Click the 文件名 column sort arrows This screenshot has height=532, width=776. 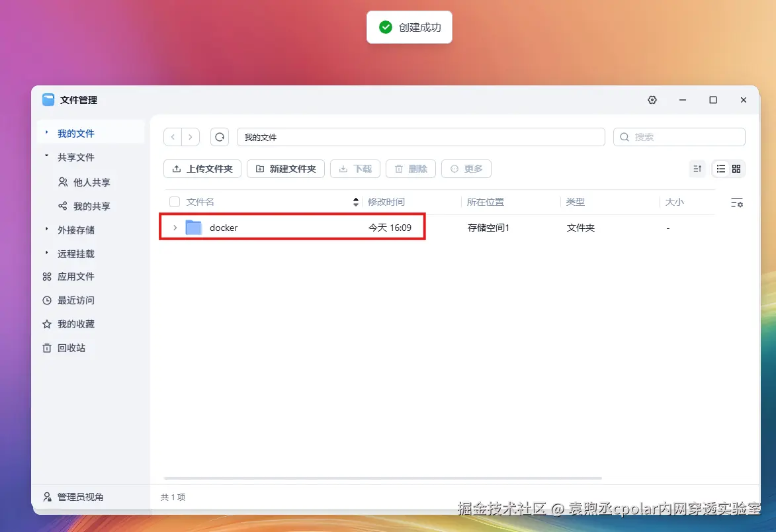pyautogui.click(x=356, y=202)
